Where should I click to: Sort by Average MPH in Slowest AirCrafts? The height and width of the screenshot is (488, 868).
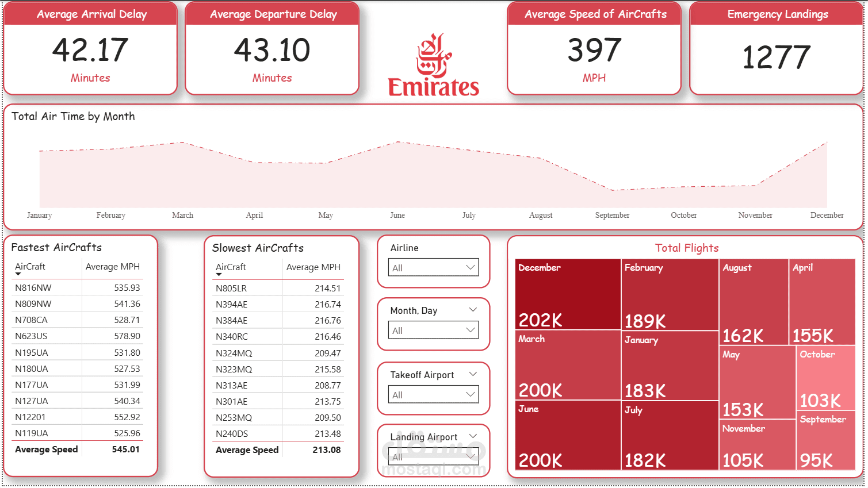tap(313, 267)
